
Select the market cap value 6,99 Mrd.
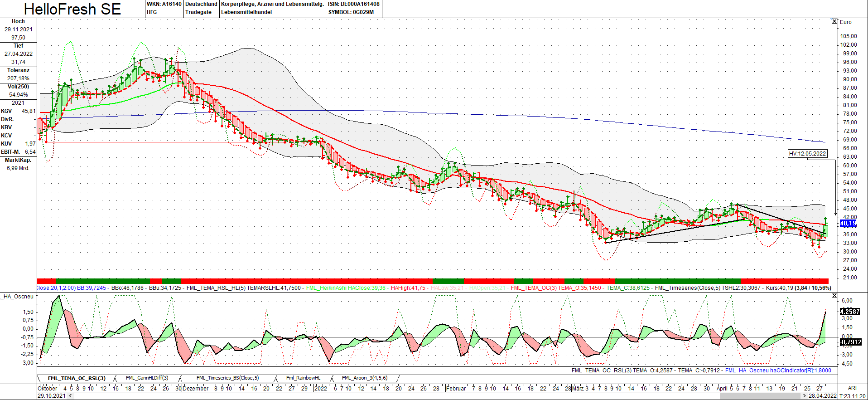18,168
